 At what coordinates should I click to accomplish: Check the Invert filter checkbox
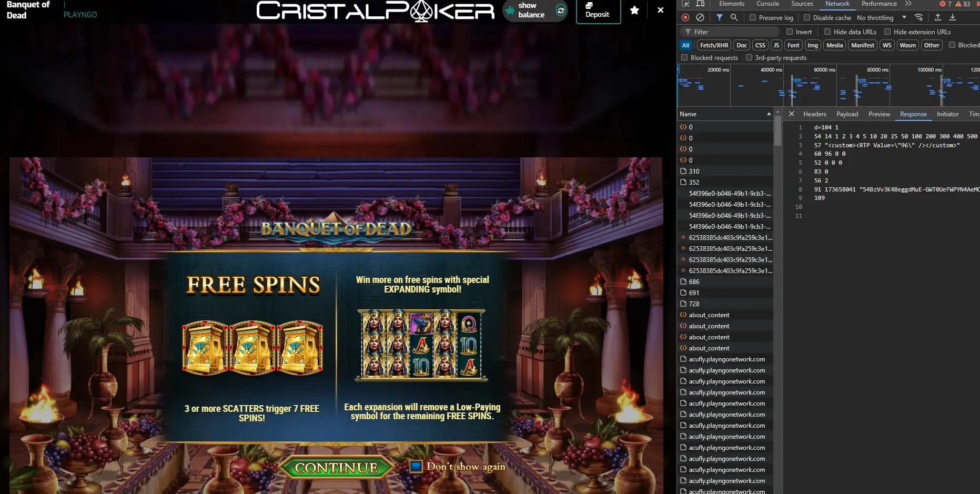pos(790,32)
